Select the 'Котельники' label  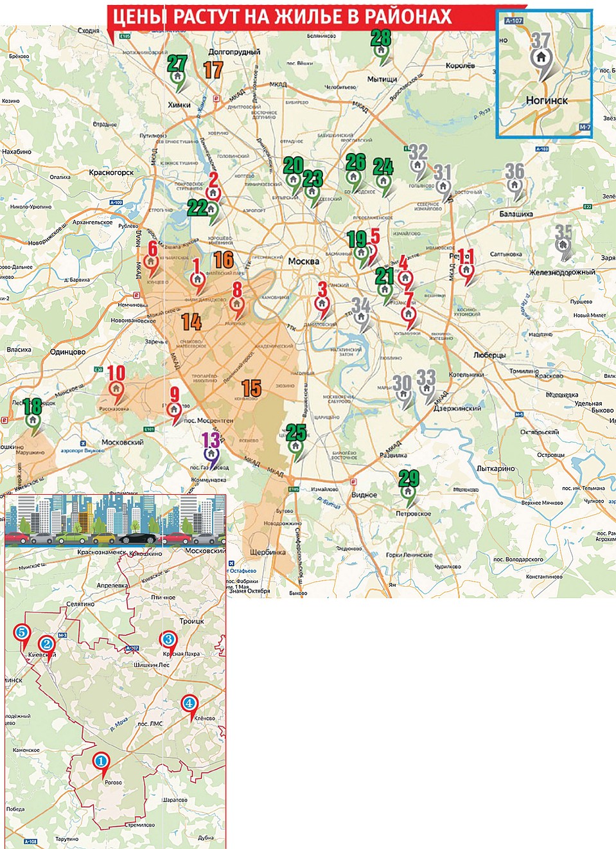coord(466,374)
